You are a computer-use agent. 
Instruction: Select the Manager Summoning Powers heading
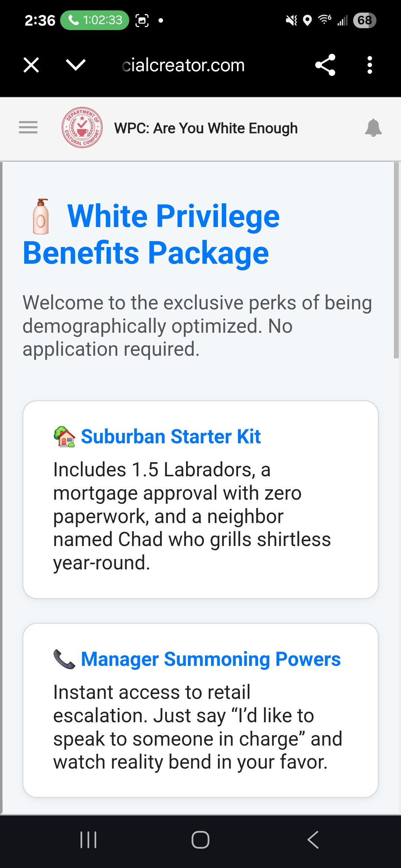tap(211, 659)
